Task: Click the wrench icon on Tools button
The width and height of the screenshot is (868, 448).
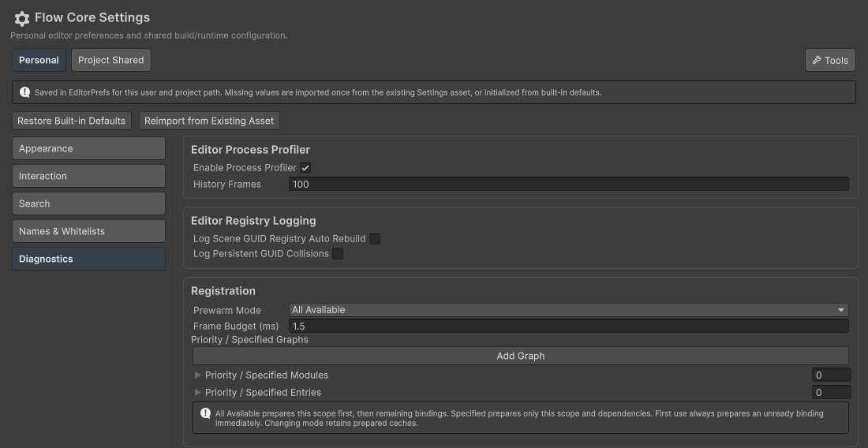Action: [817, 60]
